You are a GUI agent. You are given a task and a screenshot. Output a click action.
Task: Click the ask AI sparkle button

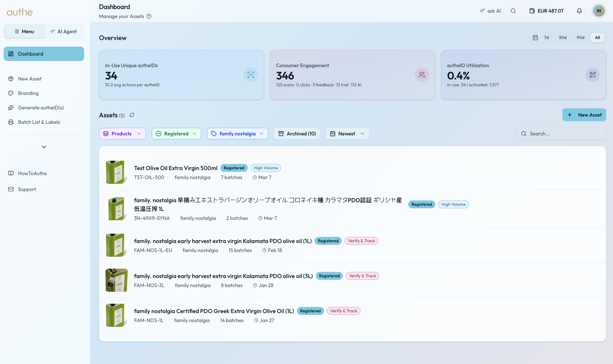(490, 11)
